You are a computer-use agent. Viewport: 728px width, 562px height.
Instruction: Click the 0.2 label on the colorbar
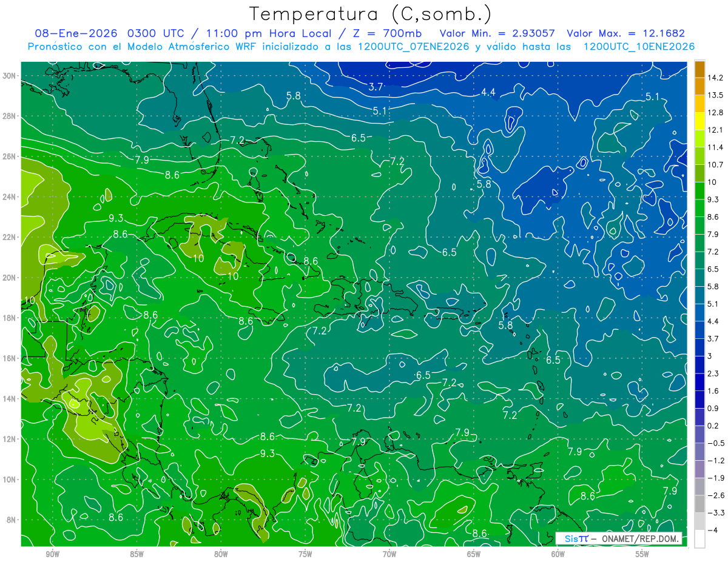713,426
